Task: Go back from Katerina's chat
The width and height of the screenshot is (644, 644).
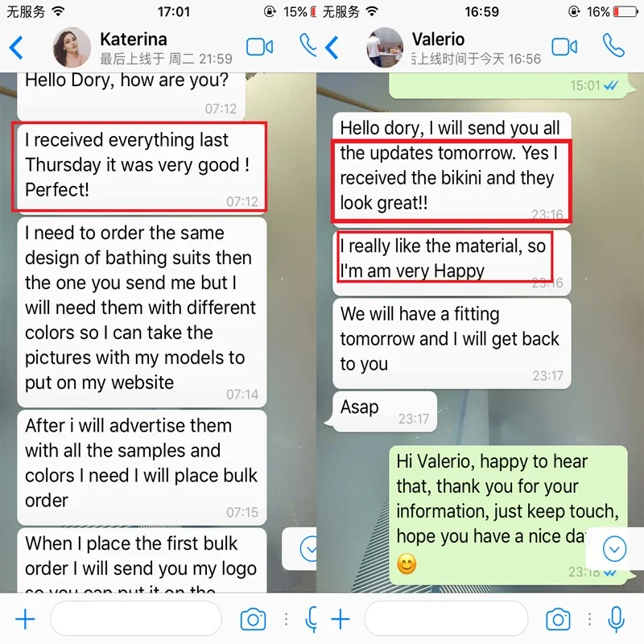Action: point(16,47)
